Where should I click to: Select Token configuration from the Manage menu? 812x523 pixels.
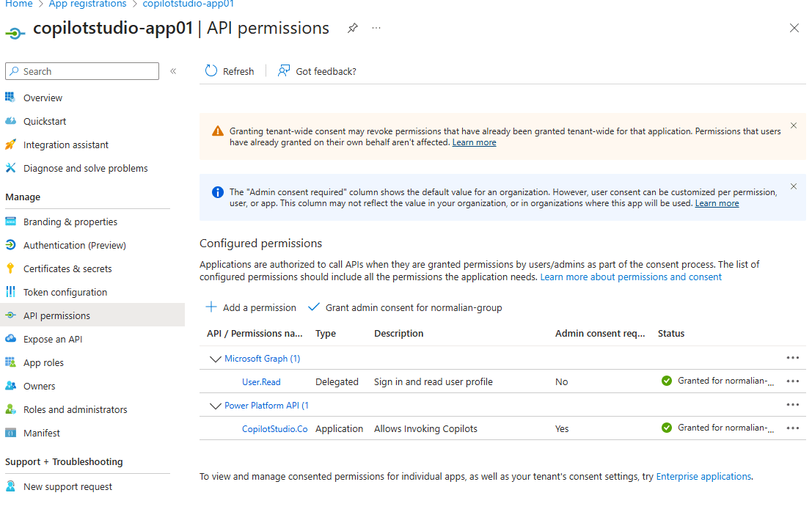(65, 292)
